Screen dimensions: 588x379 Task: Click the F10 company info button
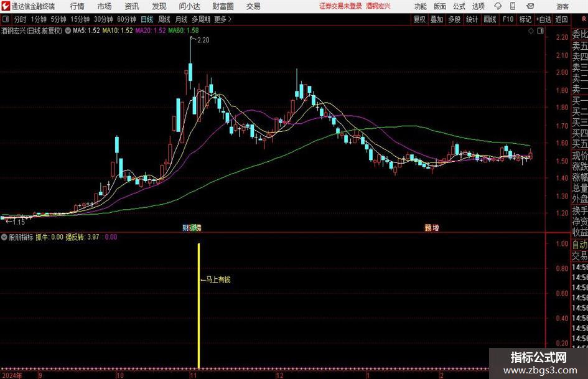508,19
